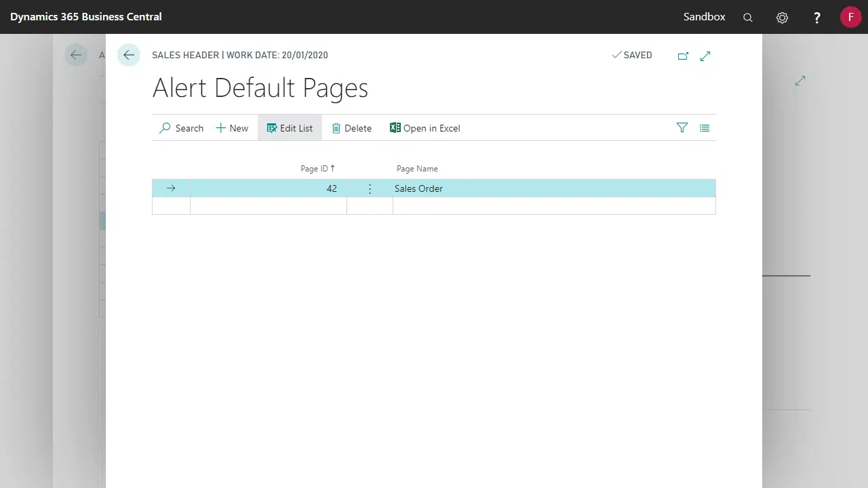Change list layout view icon

click(705, 128)
